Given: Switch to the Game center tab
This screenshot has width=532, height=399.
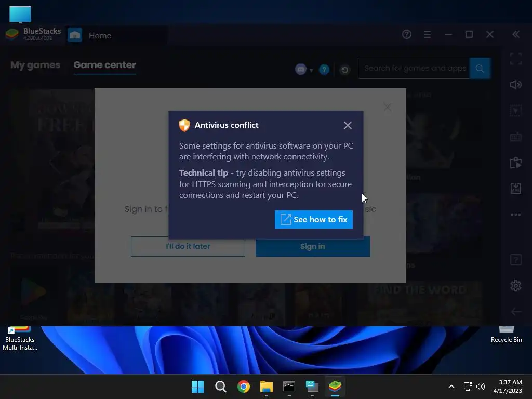Looking at the screenshot, I should [x=104, y=65].
